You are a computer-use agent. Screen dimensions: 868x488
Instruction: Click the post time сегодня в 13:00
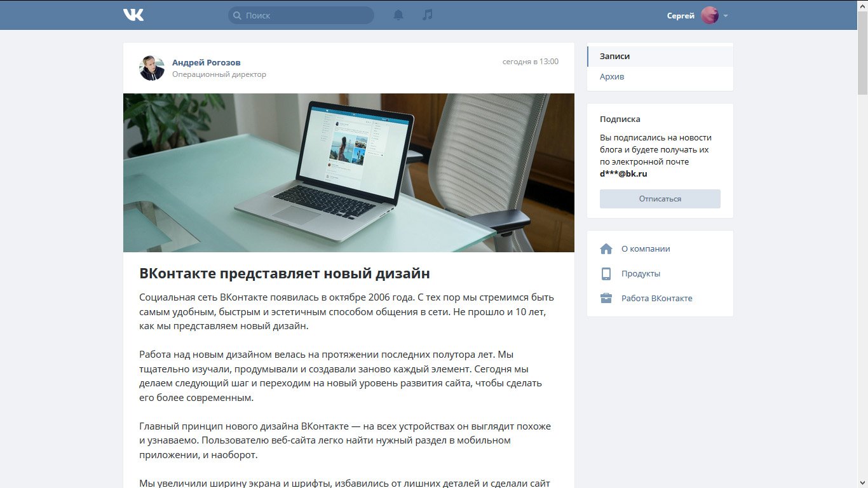click(531, 62)
